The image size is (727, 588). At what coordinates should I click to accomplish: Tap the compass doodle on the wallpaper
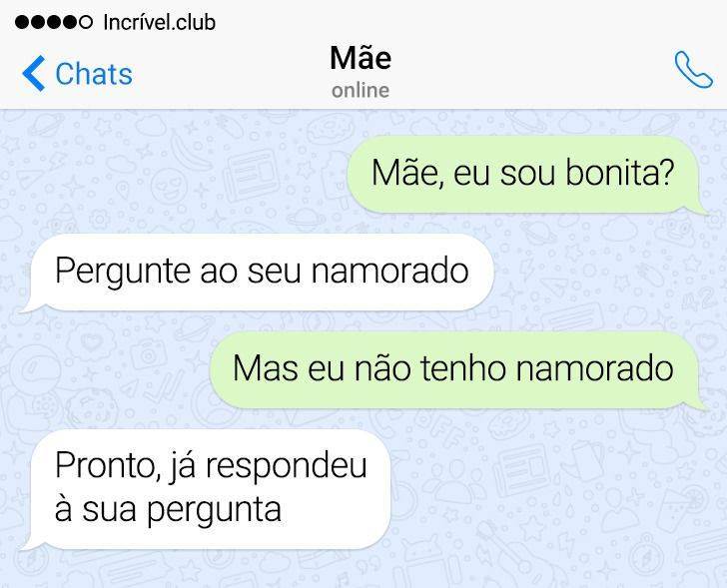point(646,555)
